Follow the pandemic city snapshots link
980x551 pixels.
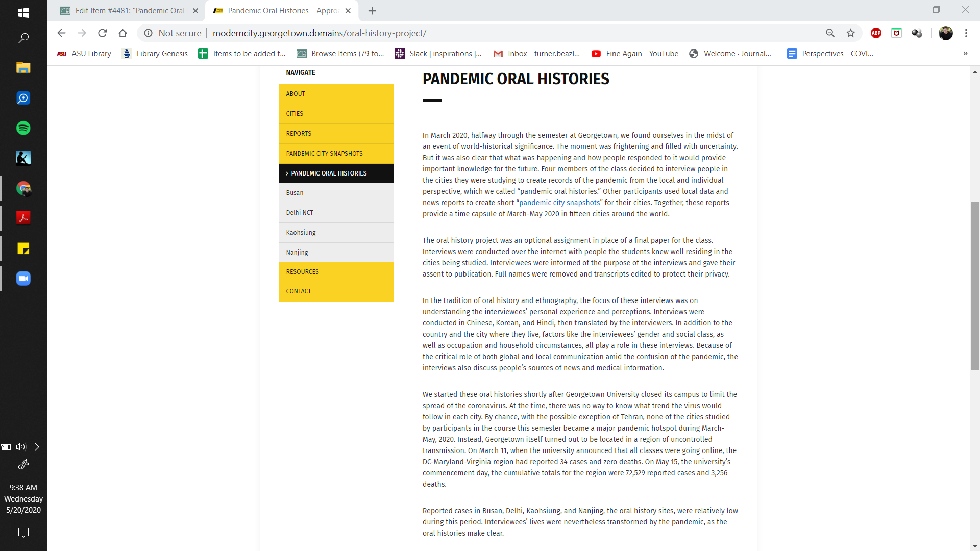[x=559, y=203]
